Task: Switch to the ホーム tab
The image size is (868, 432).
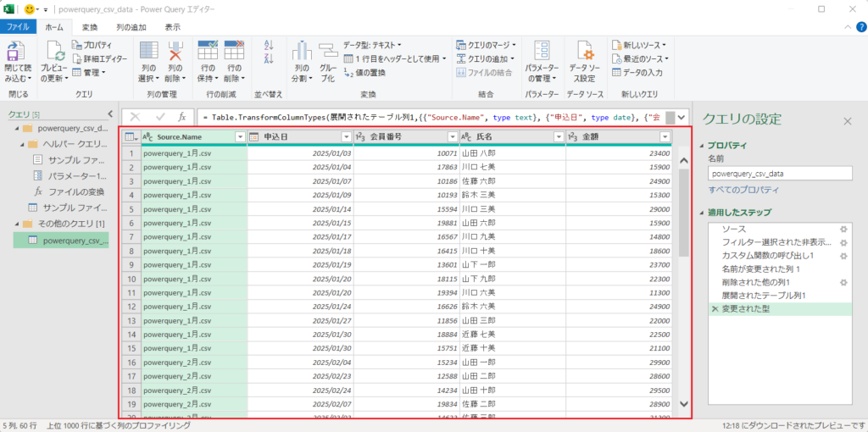Action: tap(54, 26)
